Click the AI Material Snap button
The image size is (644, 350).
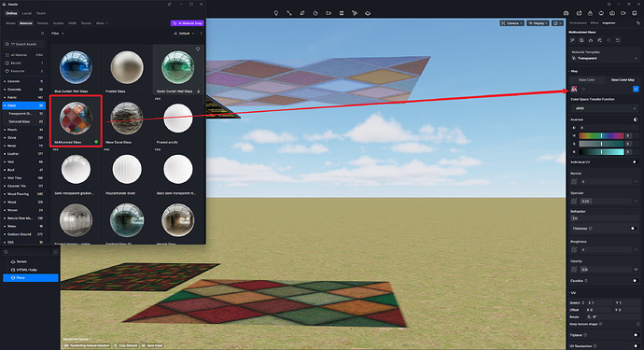pos(188,23)
